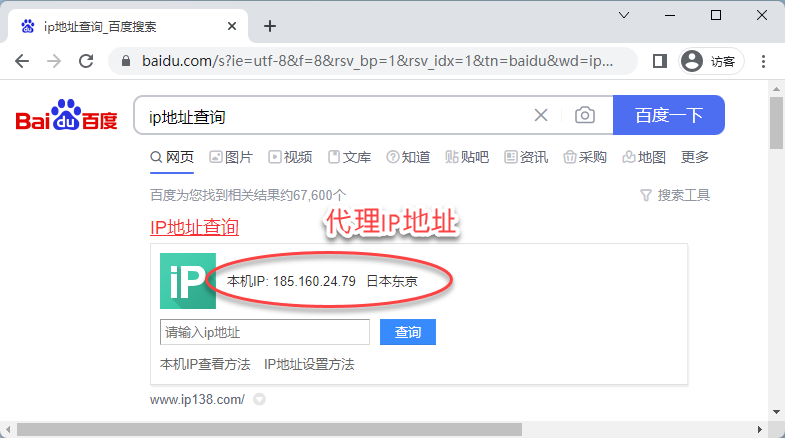785x438 pixels.
Task: Click the browser forward arrow
Action: click(54, 61)
